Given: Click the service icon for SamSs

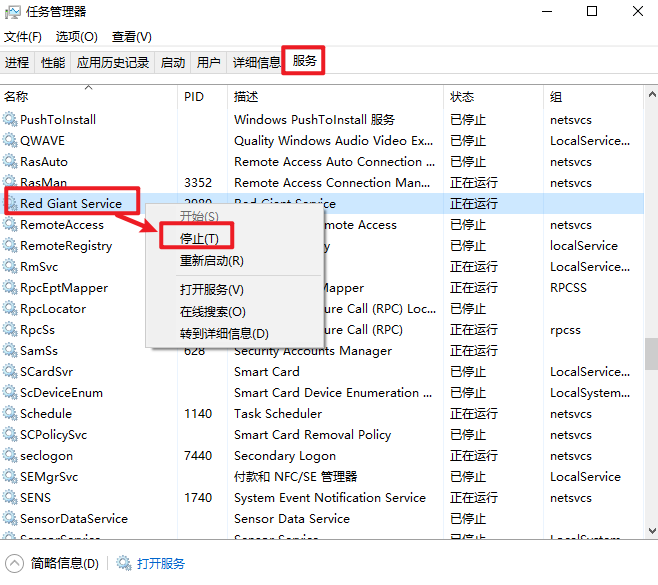Looking at the screenshot, I should pos(11,351).
